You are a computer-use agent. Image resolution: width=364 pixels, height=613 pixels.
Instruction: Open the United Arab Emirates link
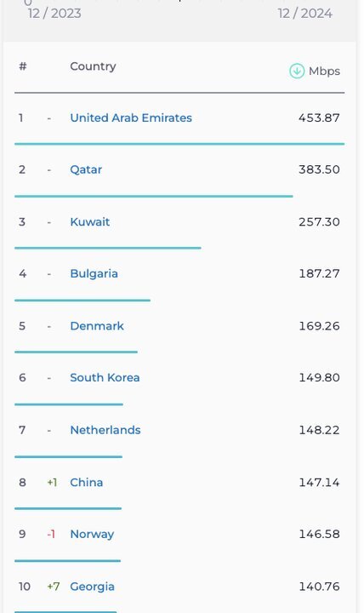click(x=131, y=117)
